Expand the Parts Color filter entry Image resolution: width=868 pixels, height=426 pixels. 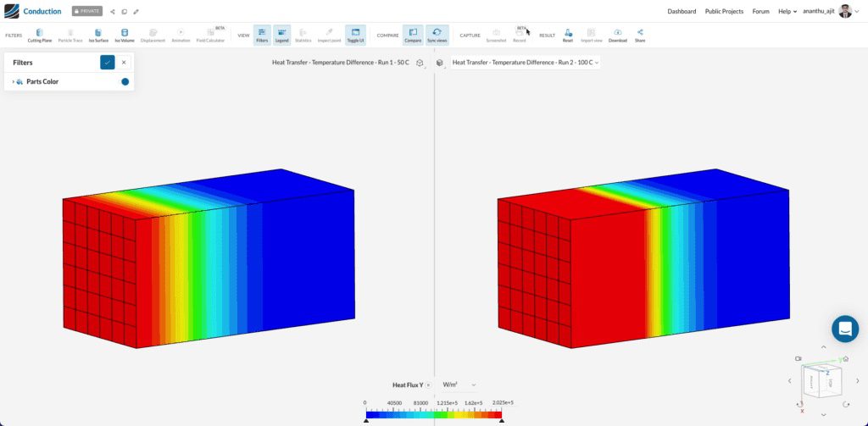click(x=13, y=82)
